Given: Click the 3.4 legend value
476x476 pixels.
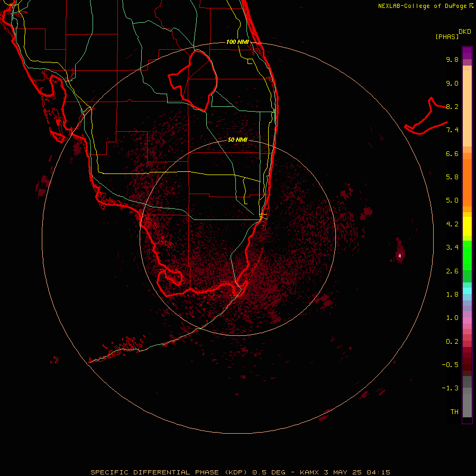Looking at the screenshot, I should click(x=452, y=248).
